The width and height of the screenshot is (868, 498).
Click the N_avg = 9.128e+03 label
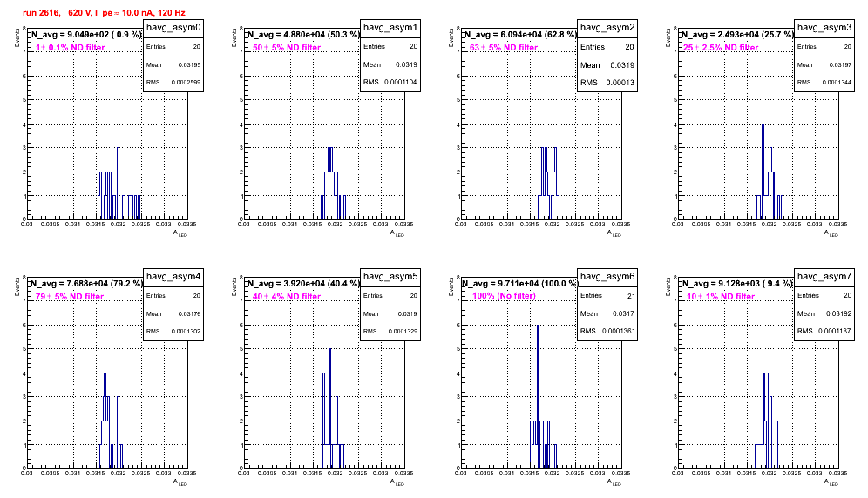[x=737, y=284]
